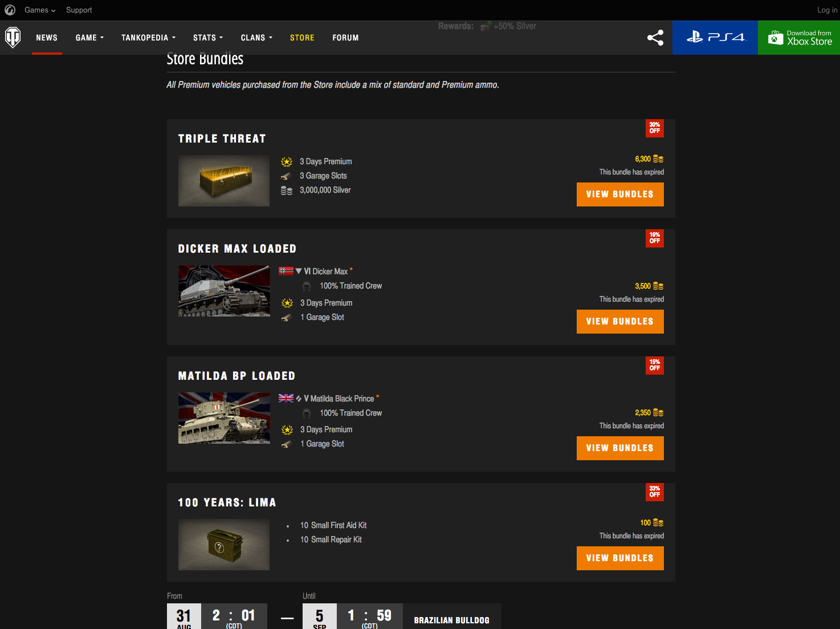Click the Log in link

pos(827,10)
